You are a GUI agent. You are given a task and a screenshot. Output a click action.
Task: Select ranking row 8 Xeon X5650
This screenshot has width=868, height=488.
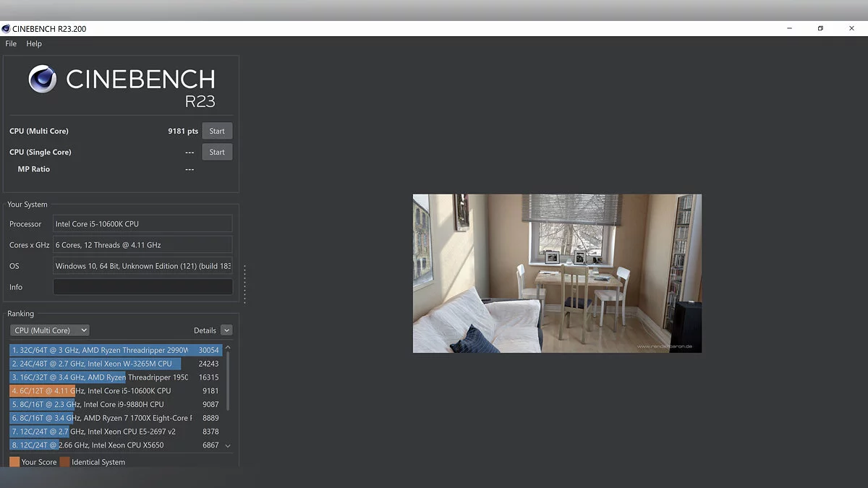pos(116,445)
